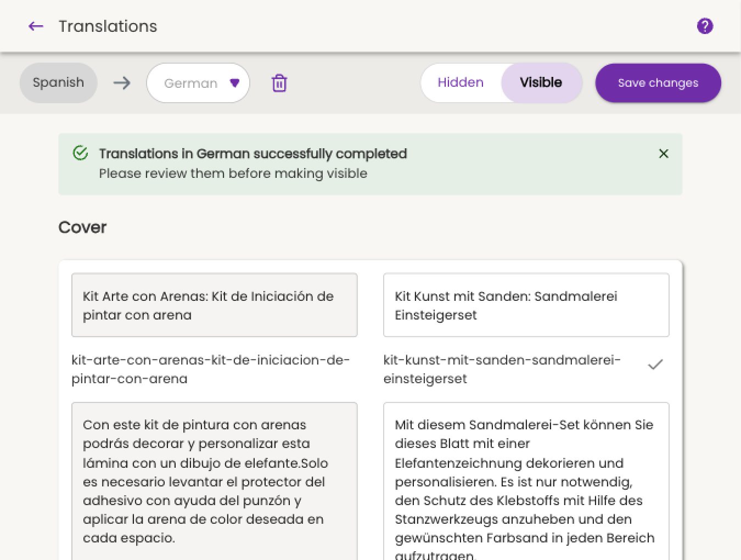Click the back arrow to exit Translations
The width and height of the screenshot is (741, 560).
[35, 26]
